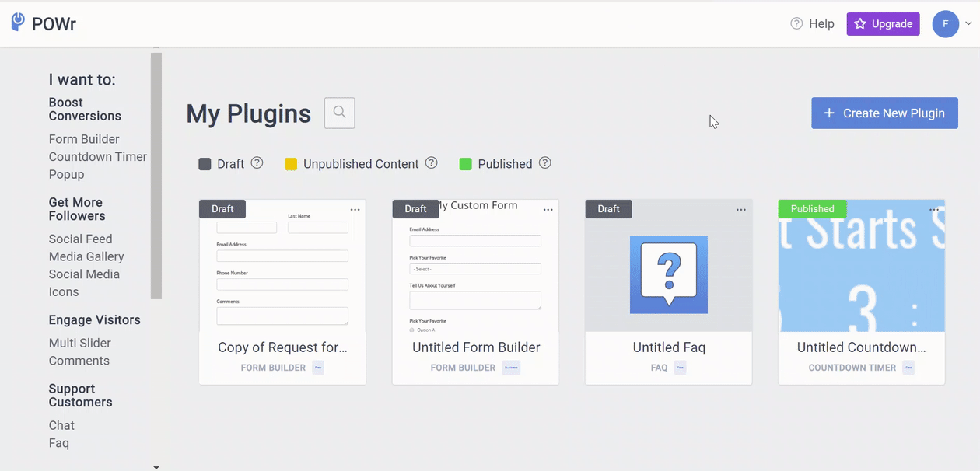Click Draft label on Untitled Form Builder card
This screenshot has height=471, width=980.
coord(415,208)
